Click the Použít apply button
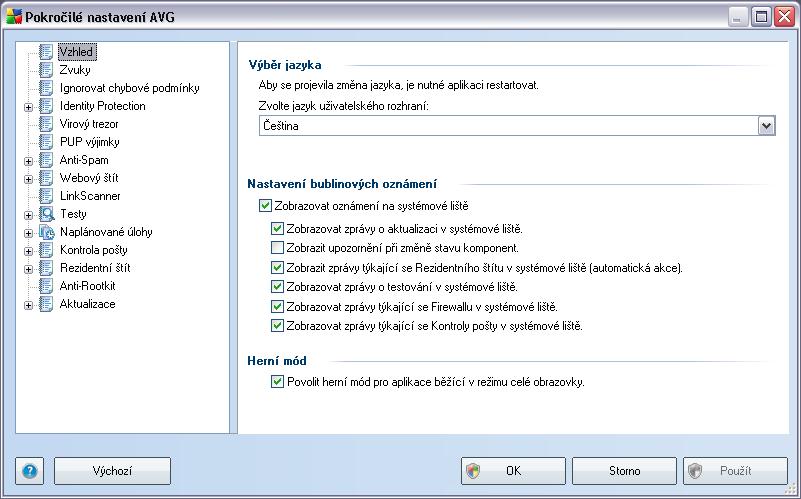 (735, 470)
